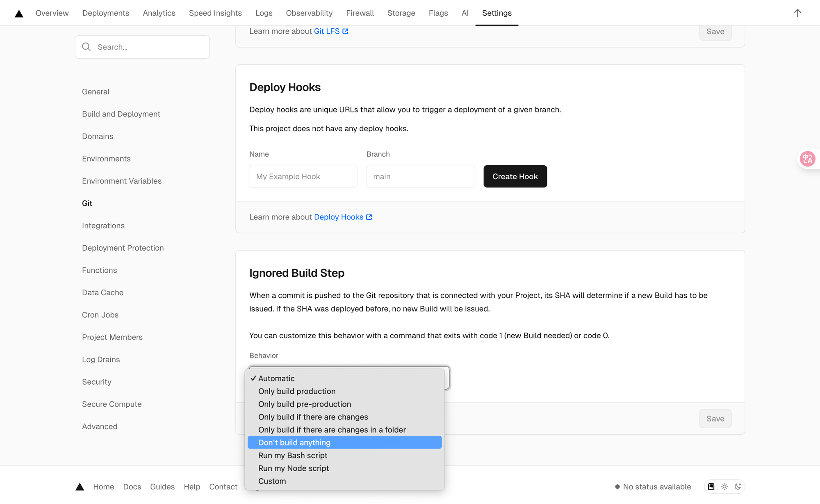Focus the hook Name input field
820x504 pixels.
(303, 176)
